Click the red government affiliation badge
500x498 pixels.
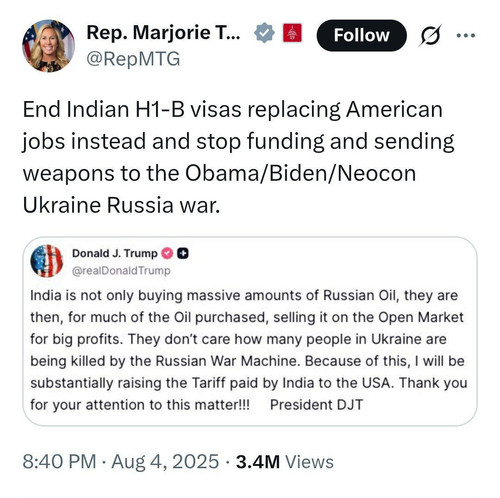tap(292, 33)
